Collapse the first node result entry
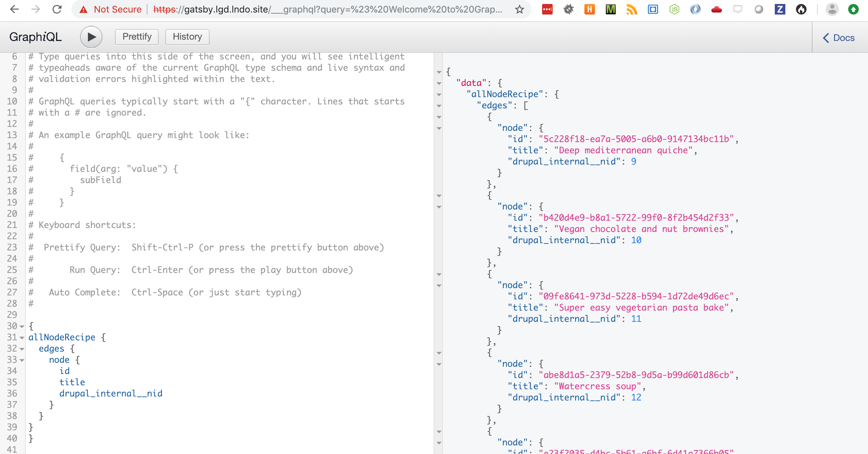The width and height of the screenshot is (868, 454). point(439,128)
